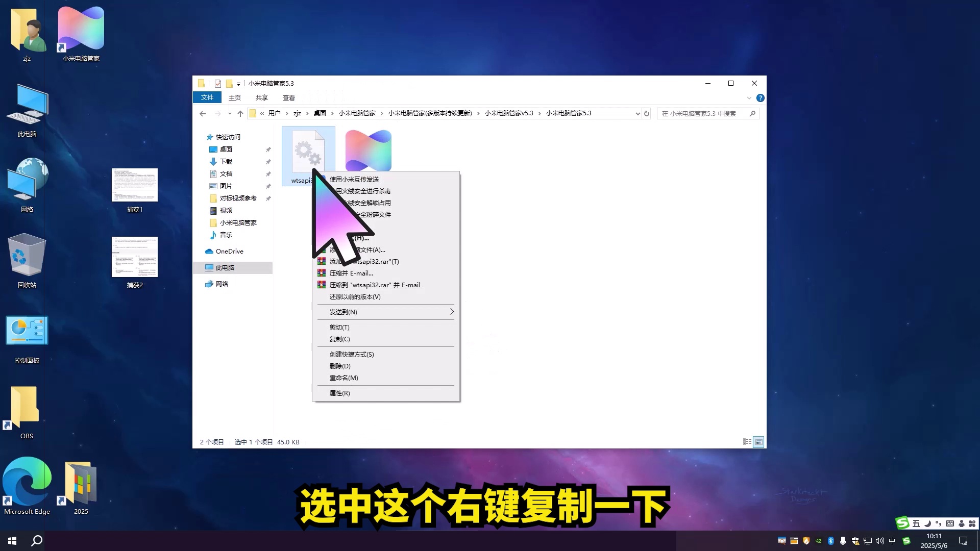
Task: Click the refresh button beside the address bar
Action: 647,113
